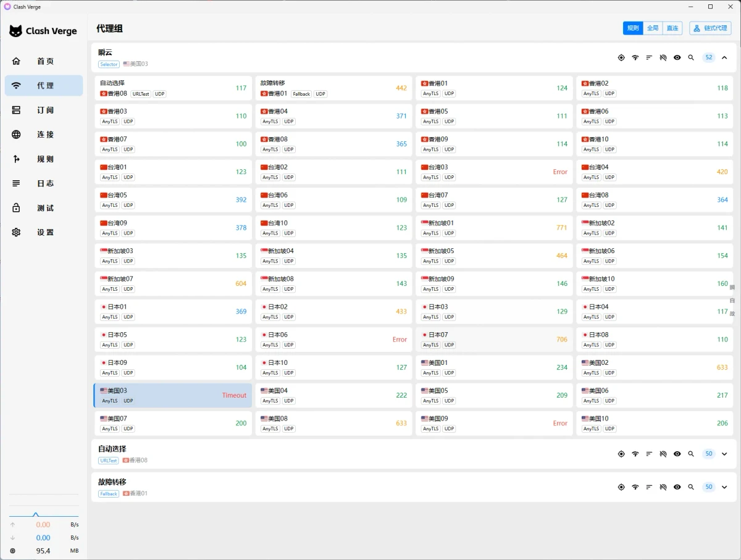Image resolution: width=741 pixels, height=560 pixels.
Task: Collapse the 瞬云 proxy group
Action: click(x=724, y=57)
